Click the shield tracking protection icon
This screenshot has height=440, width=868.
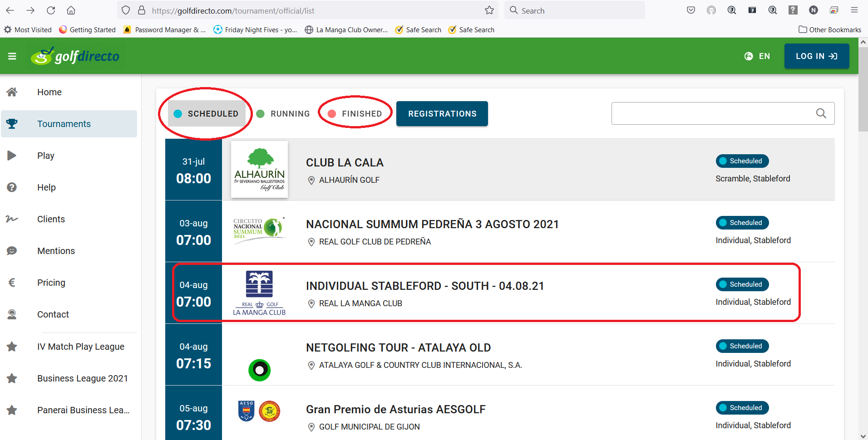[x=126, y=10]
